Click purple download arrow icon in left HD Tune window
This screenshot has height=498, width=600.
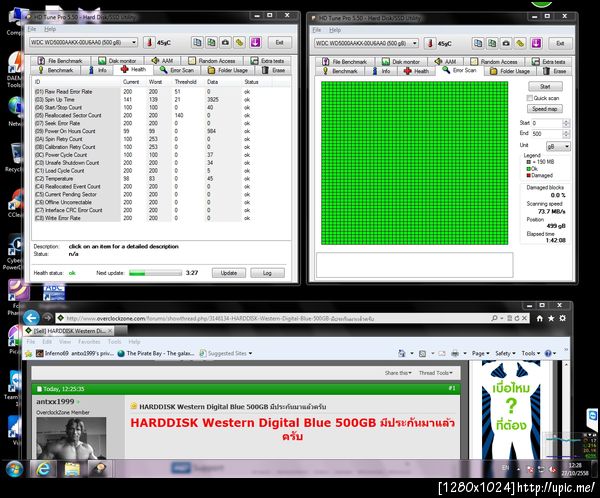pos(255,42)
